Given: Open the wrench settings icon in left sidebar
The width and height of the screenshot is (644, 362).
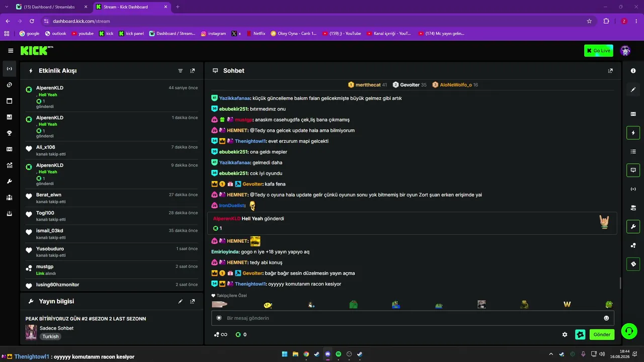Looking at the screenshot, I should pos(9,182).
